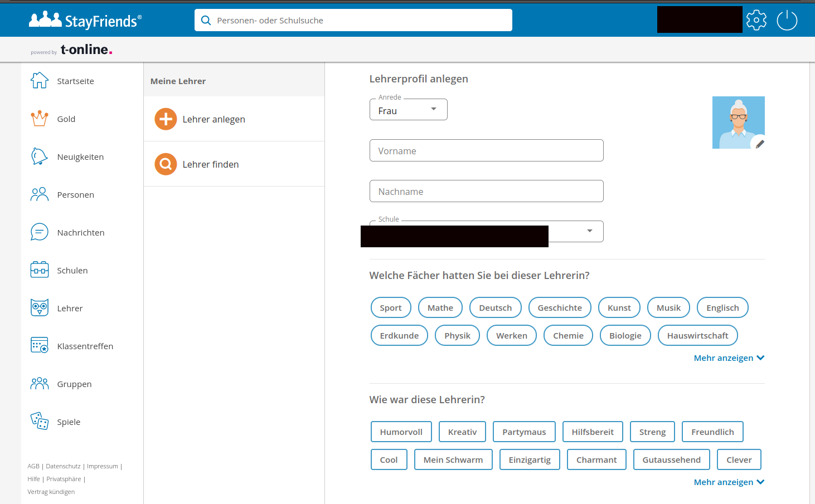Click the Schulen building icon
The image size is (815, 504).
40,270
